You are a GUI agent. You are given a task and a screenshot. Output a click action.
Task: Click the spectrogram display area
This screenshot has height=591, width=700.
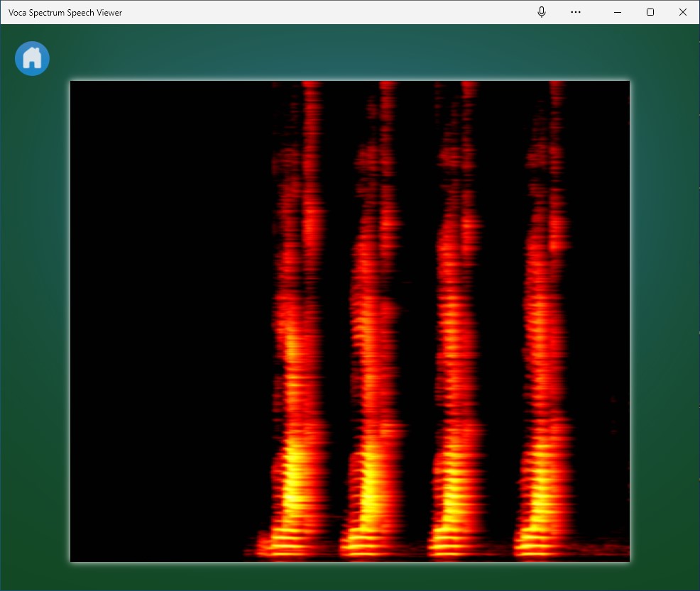(350, 321)
